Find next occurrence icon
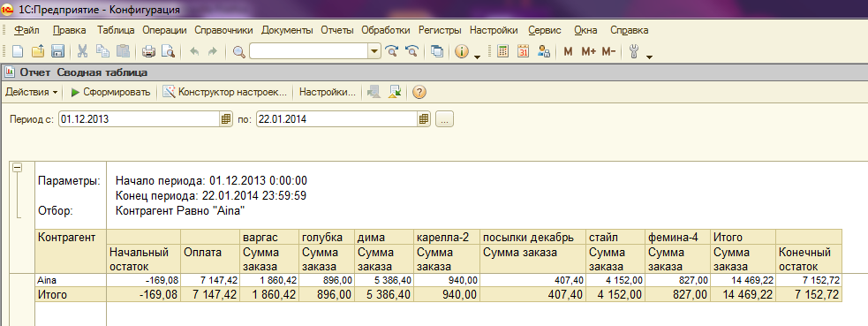 (x=392, y=51)
